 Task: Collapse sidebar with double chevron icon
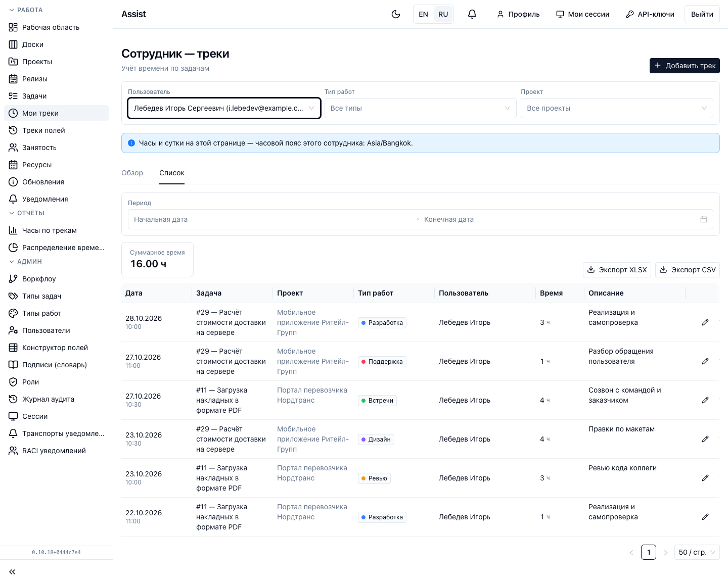[x=12, y=572]
